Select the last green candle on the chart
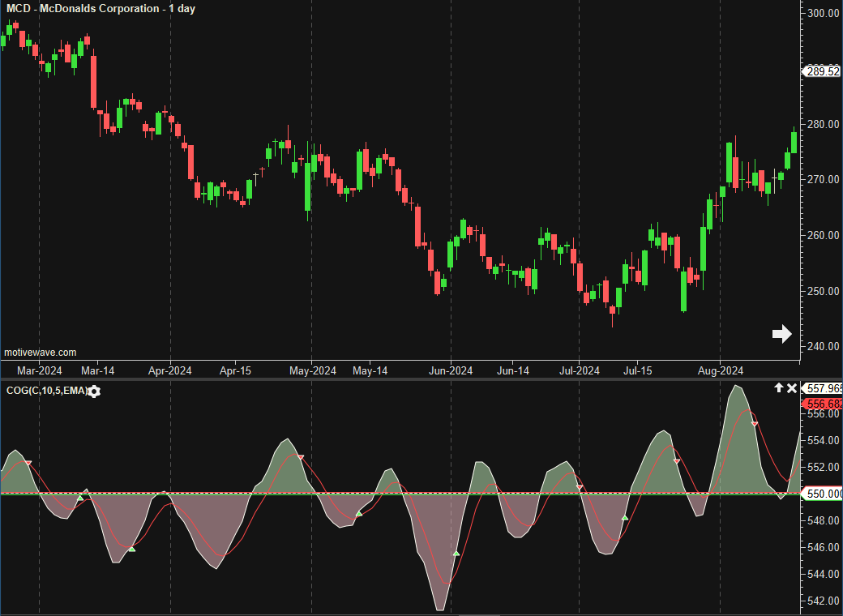The image size is (843, 616). pos(794,142)
